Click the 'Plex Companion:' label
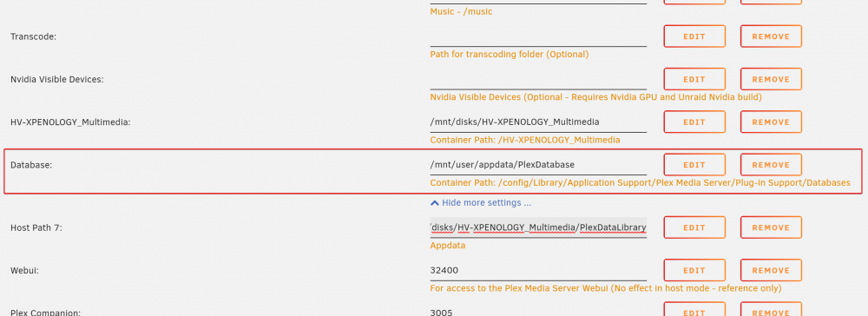 45,313
